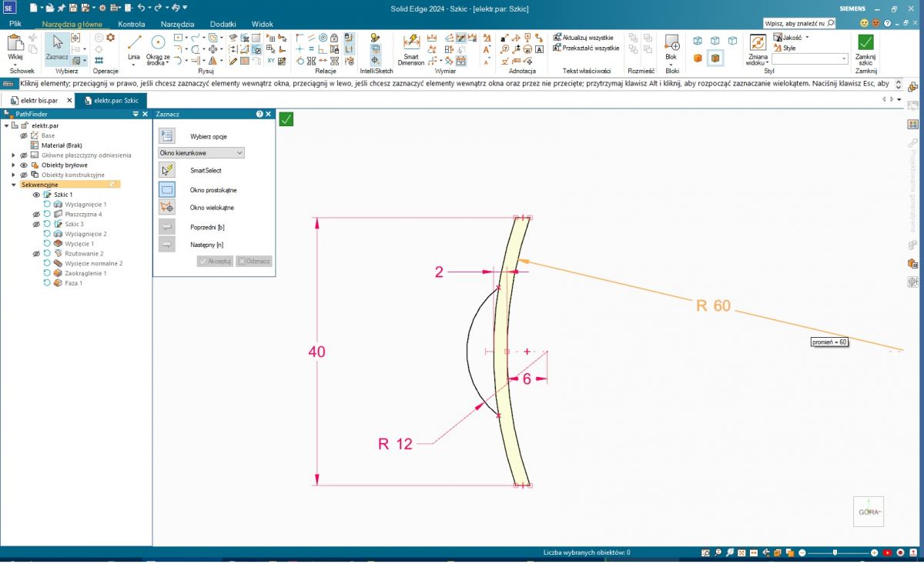Expand Główne płaszczyzny odniesienia tree node
This screenshot has width=924, height=564.
[x=13, y=155]
